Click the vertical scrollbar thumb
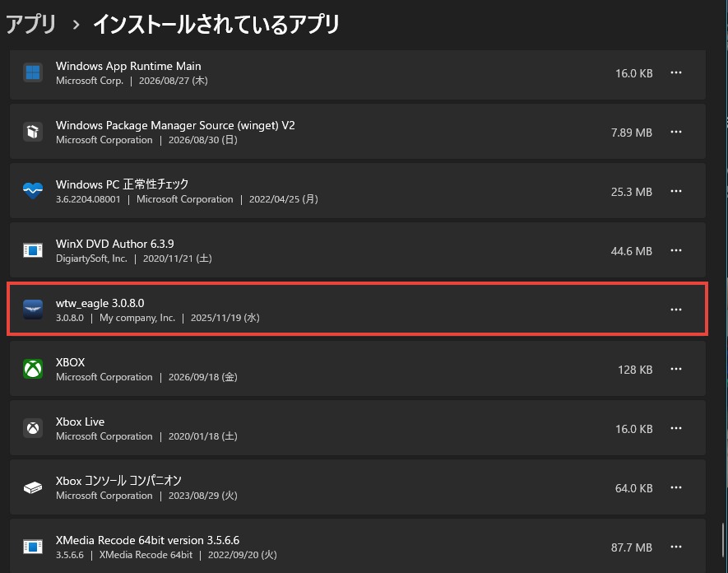Viewport: 728px width, 573px height. click(x=723, y=540)
